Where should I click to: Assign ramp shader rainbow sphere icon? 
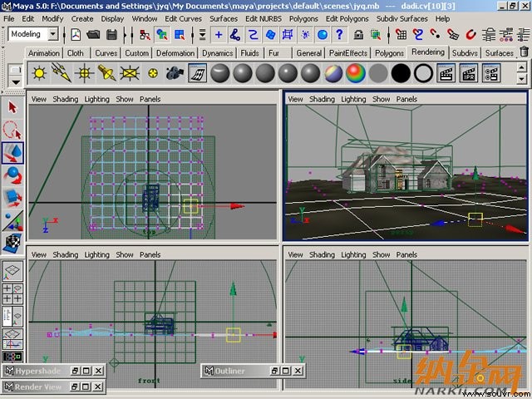[x=356, y=73]
